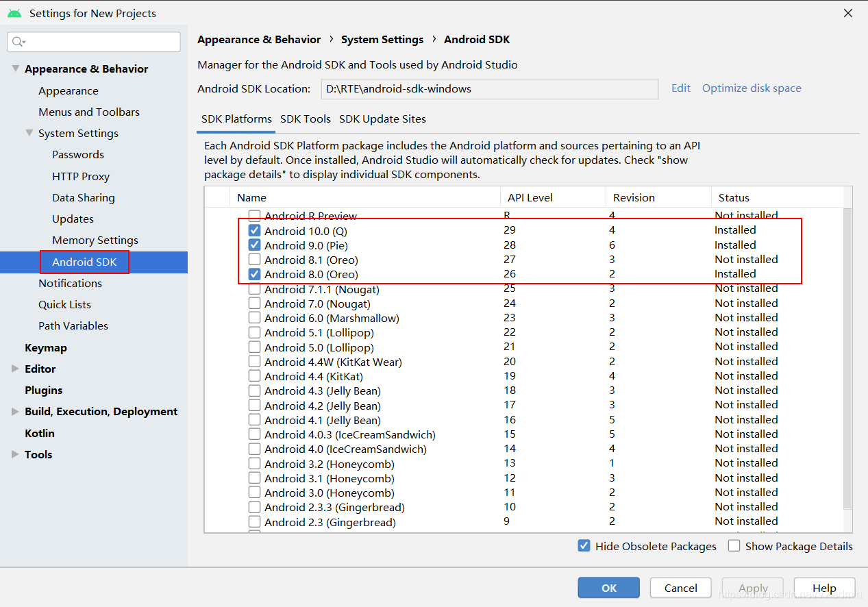The width and height of the screenshot is (868, 607).
Task: Switch to SDK Tools tab
Action: click(306, 119)
